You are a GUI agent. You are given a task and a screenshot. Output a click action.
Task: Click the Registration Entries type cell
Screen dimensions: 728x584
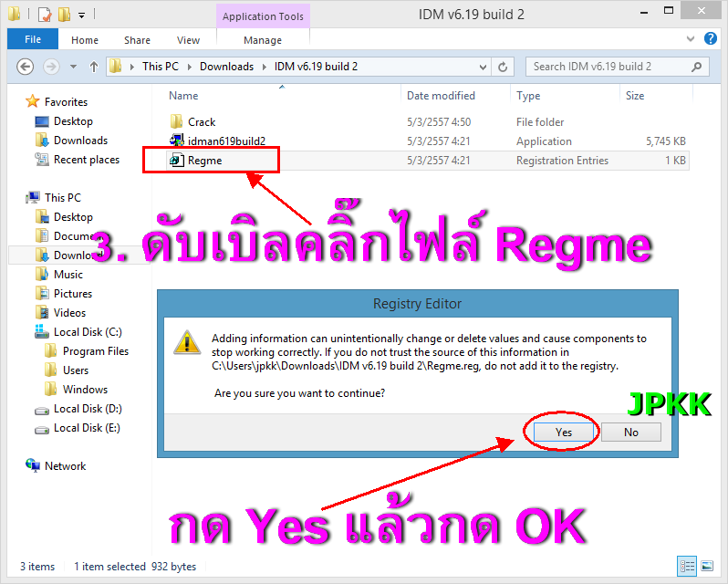coord(562,161)
